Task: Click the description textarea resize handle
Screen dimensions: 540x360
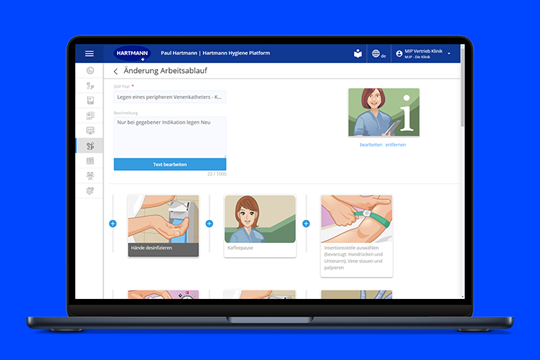Action: click(x=225, y=156)
